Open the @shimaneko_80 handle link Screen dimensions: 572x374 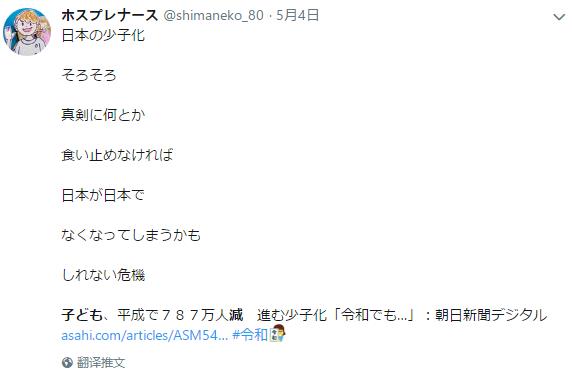pos(213,15)
